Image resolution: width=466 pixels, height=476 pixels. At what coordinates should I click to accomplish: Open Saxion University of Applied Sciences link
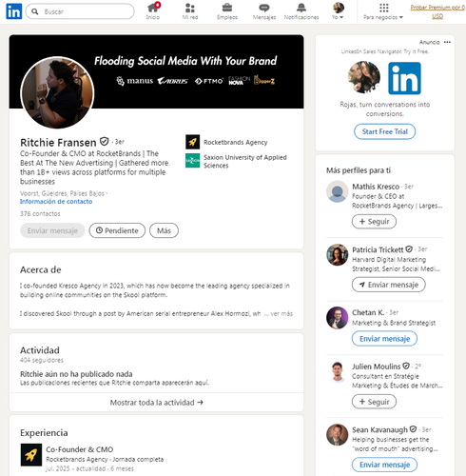[245, 161]
